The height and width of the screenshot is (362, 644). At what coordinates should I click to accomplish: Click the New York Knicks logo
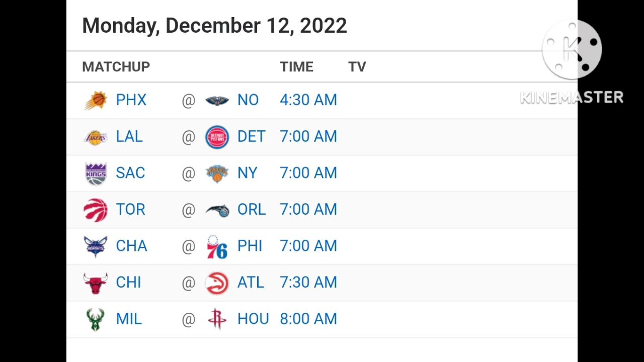pos(217,173)
